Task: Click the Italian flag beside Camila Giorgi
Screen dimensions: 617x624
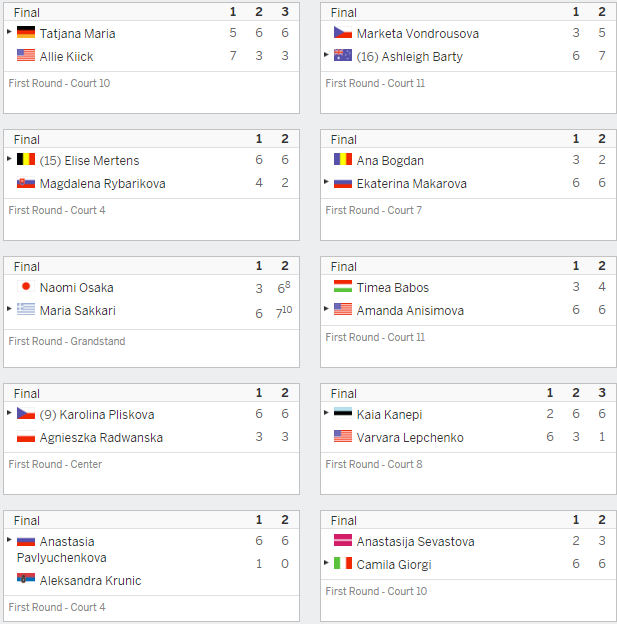Action: click(343, 563)
